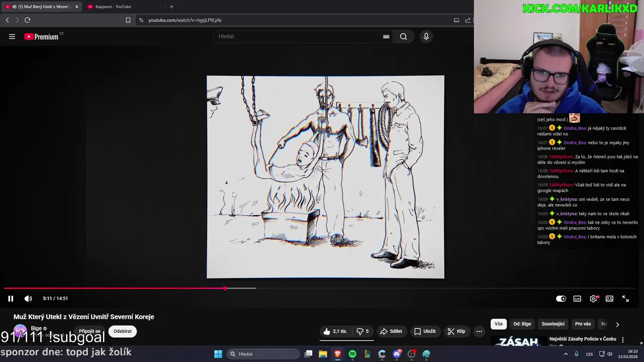Open a new browser tab with plus
644x362 pixels.
(x=172, y=7)
